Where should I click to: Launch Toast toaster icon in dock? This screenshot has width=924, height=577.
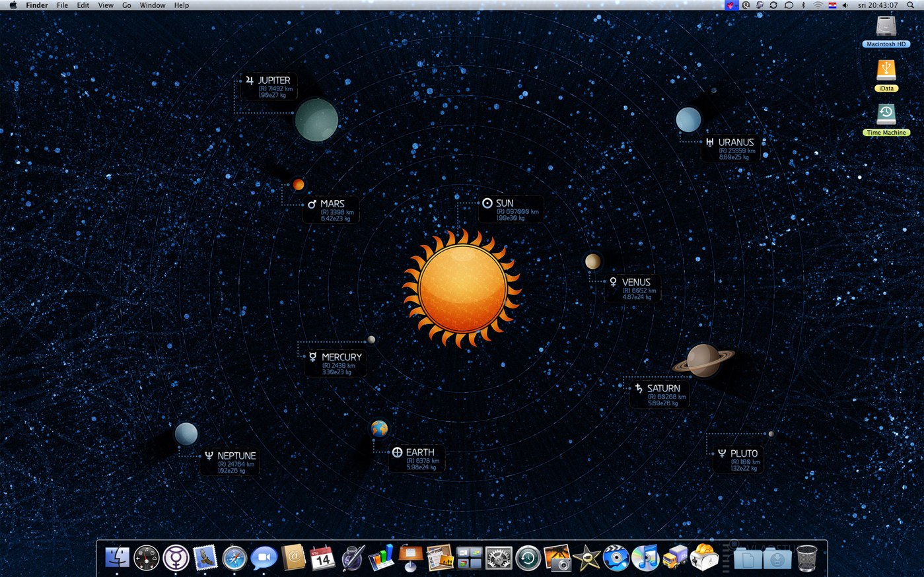(704, 558)
